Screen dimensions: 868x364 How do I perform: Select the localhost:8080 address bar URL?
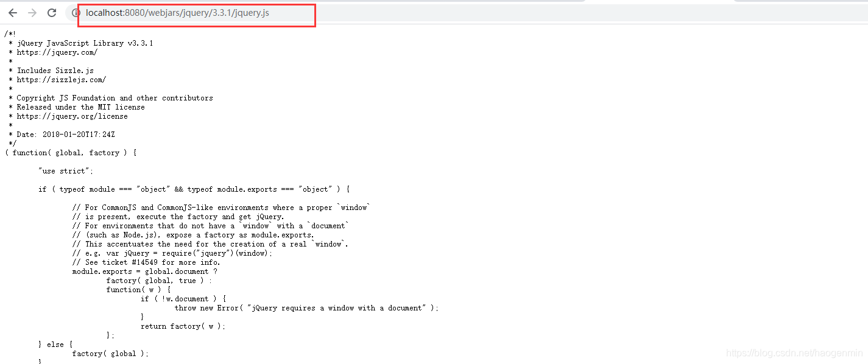pos(177,13)
